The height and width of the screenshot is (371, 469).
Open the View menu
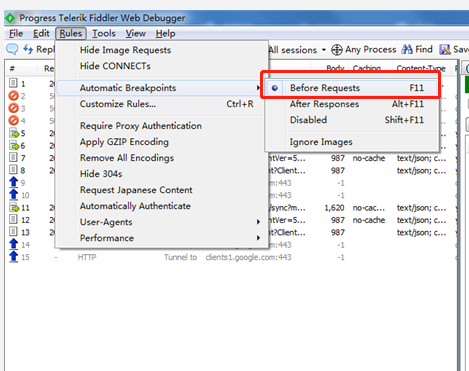135,34
